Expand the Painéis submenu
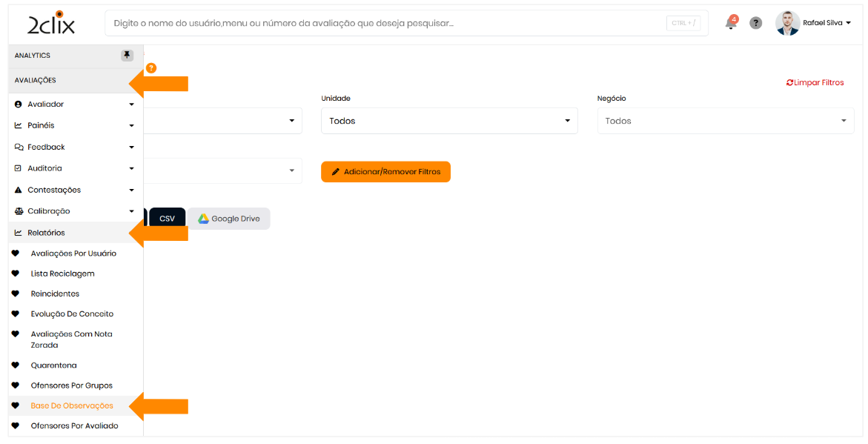The width and height of the screenshot is (868, 444). 74,126
